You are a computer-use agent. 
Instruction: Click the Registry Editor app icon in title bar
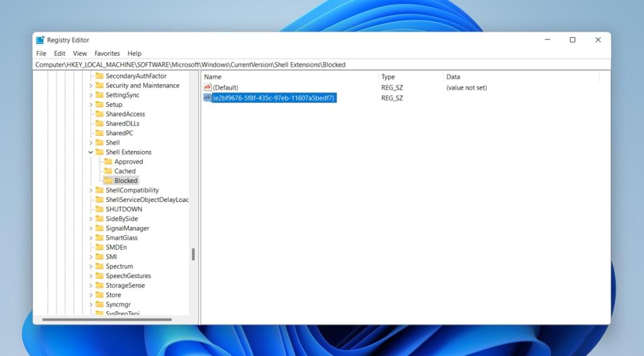tap(40, 40)
